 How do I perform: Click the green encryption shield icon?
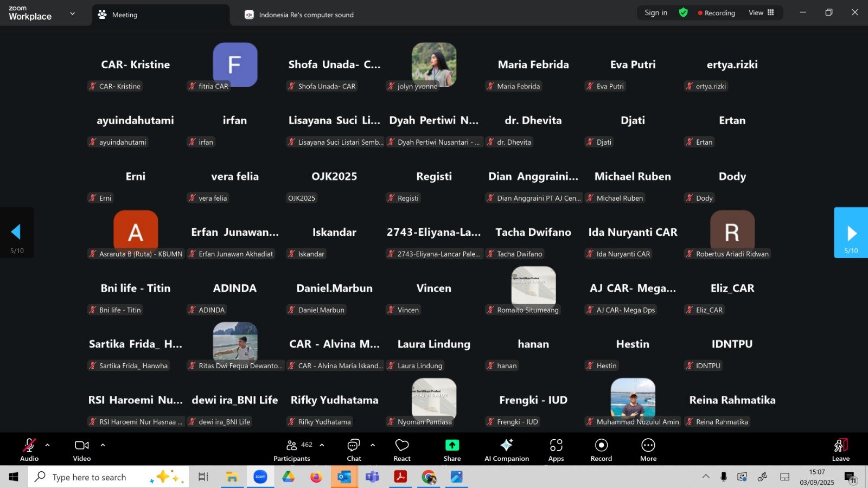coord(683,12)
